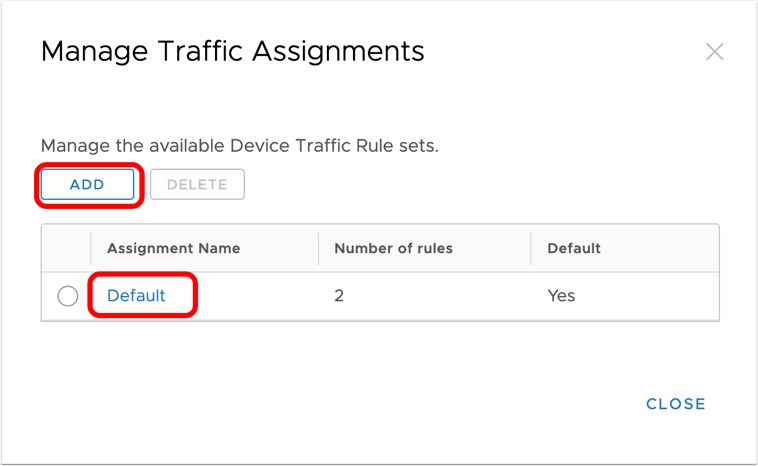The height and width of the screenshot is (466, 758).
Task: Open the Default assignment link
Action: (136, 296)
